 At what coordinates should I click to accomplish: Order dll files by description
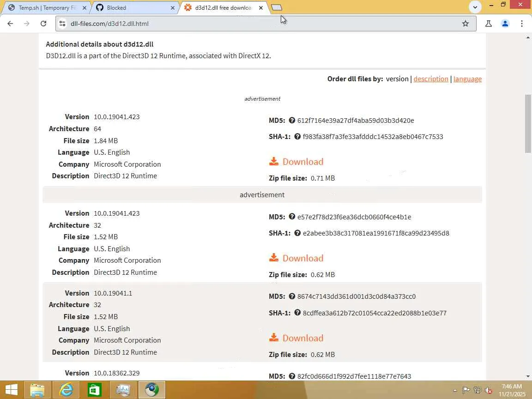pos(430,79)
